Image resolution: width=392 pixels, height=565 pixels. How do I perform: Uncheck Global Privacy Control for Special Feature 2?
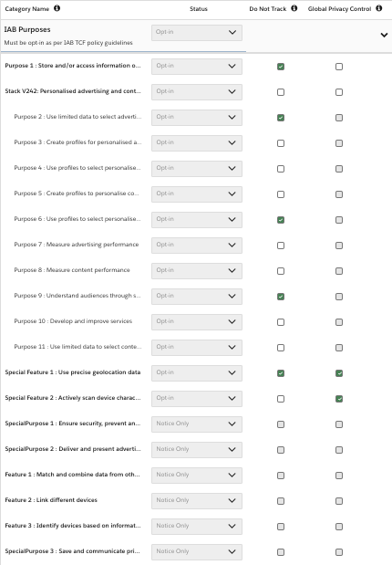click(339, 399)
